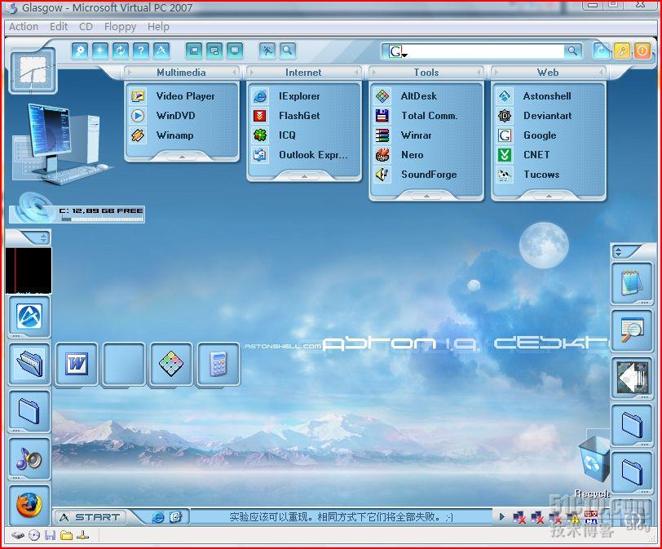Click the music speaker icon in left sidebar
662x549 pixels.
[29, 459]
